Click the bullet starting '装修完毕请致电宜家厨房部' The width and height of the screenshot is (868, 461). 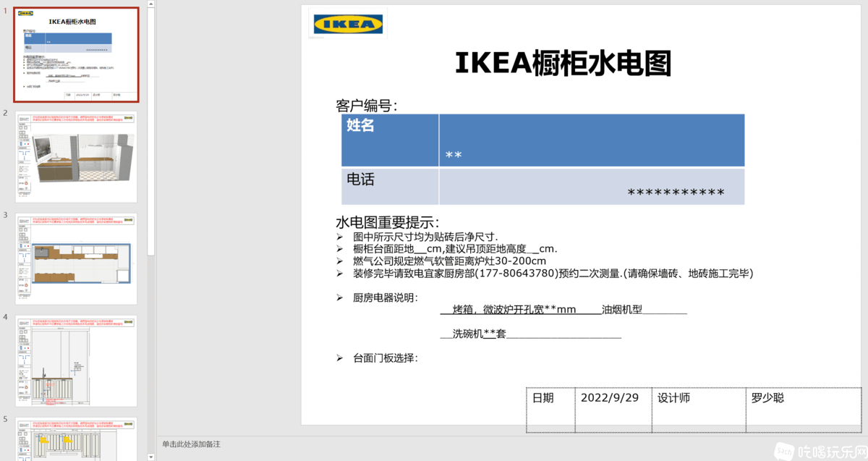(x=553, y=273)
